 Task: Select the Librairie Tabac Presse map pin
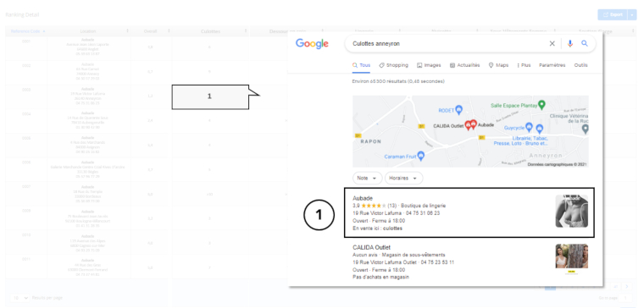[540, 129]
